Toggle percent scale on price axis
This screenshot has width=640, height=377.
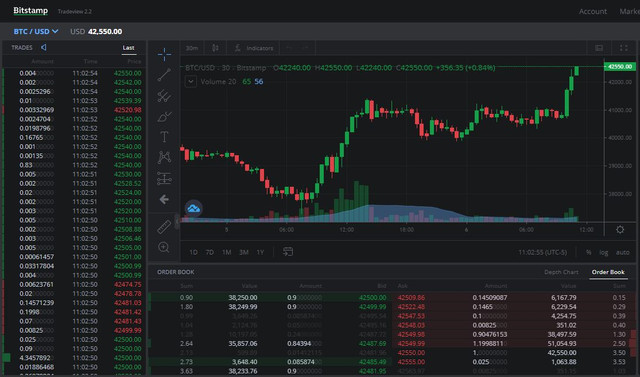click(588, 253)
